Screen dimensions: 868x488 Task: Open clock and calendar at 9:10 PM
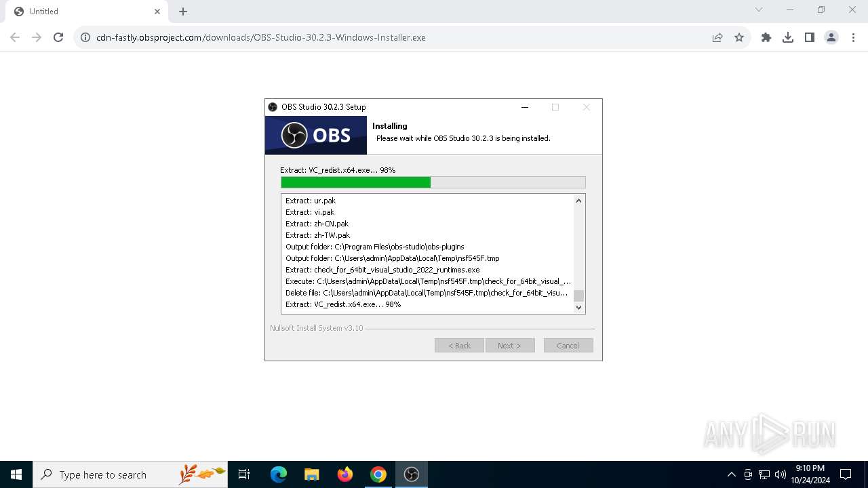810,474
